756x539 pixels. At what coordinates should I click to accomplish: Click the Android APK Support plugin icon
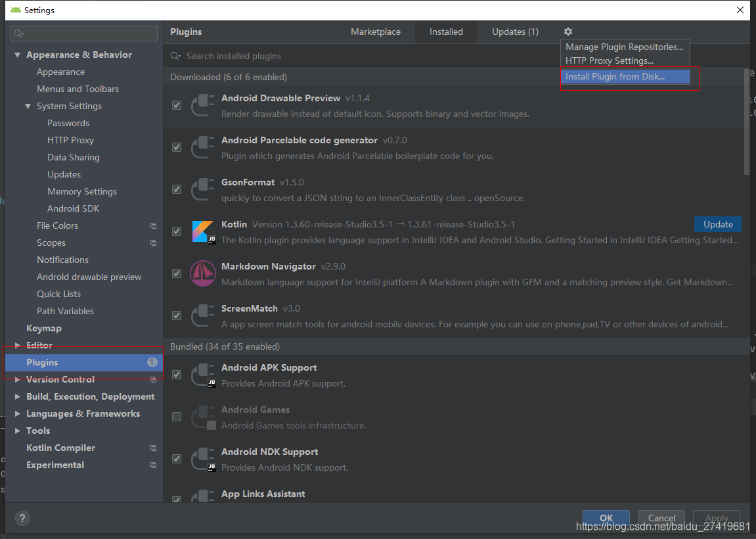203,375
